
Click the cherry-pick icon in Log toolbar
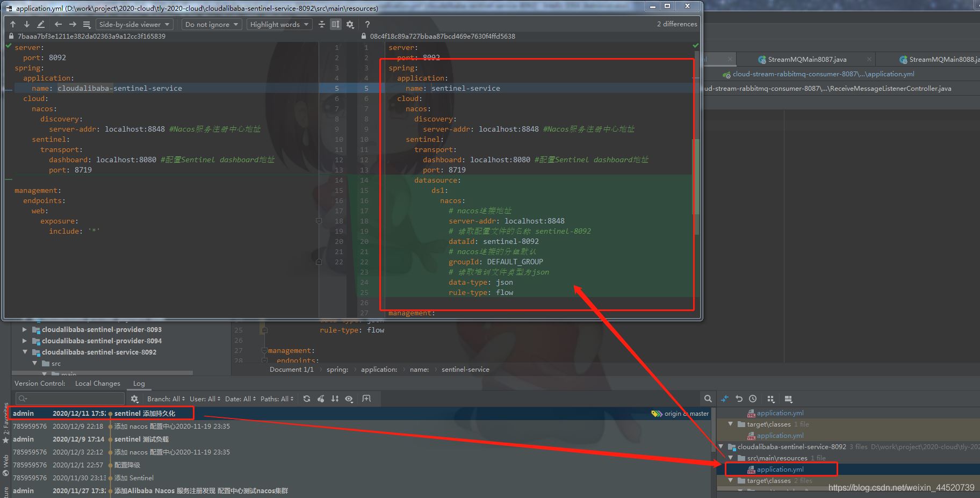[x=321, y=399]
